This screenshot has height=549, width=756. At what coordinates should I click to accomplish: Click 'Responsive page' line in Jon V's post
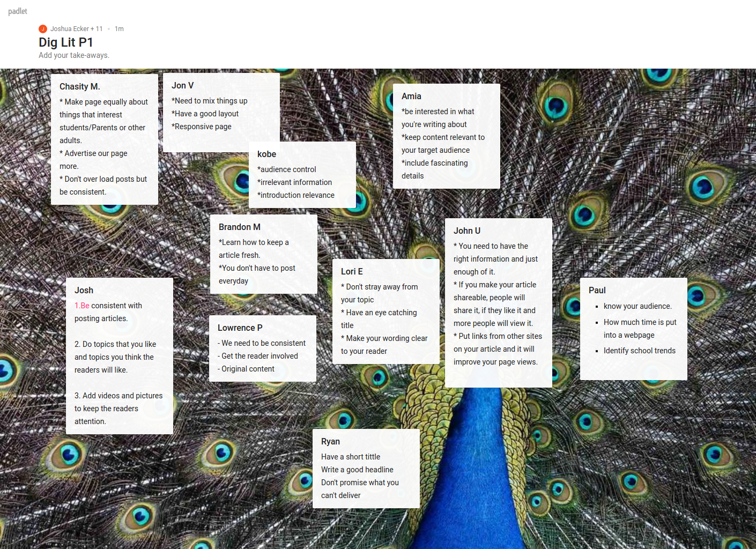[202, 127]
